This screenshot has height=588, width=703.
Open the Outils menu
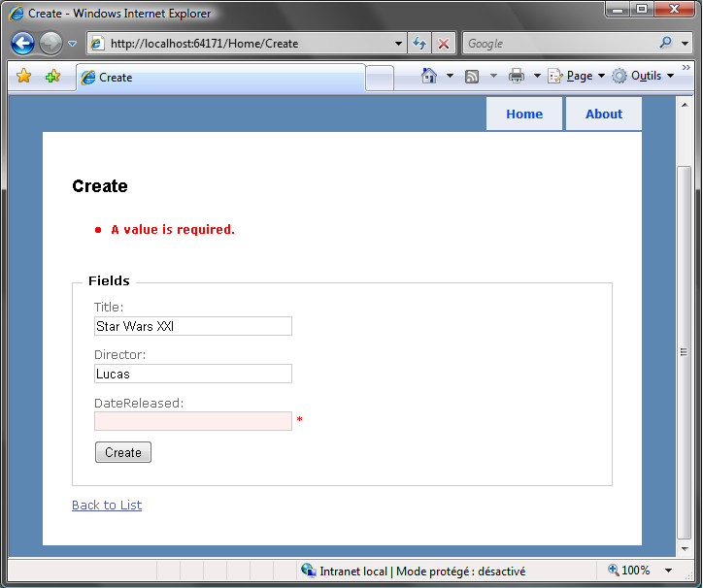(x=643, y=76)
